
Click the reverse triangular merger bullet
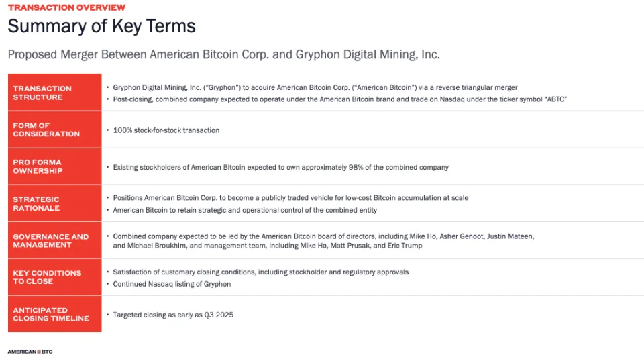pos(315,87)
